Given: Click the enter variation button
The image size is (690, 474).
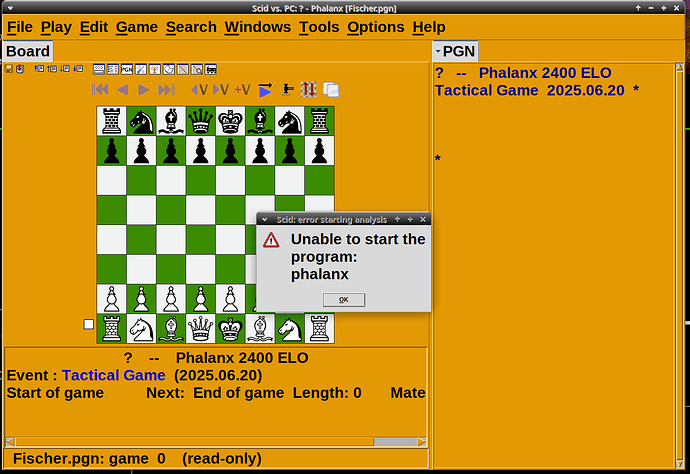Looking at the screenshot, I should click(221, 90).
